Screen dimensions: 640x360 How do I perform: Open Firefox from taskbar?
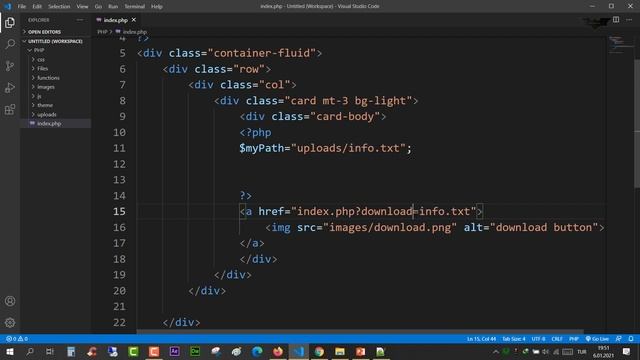point(278,351)
